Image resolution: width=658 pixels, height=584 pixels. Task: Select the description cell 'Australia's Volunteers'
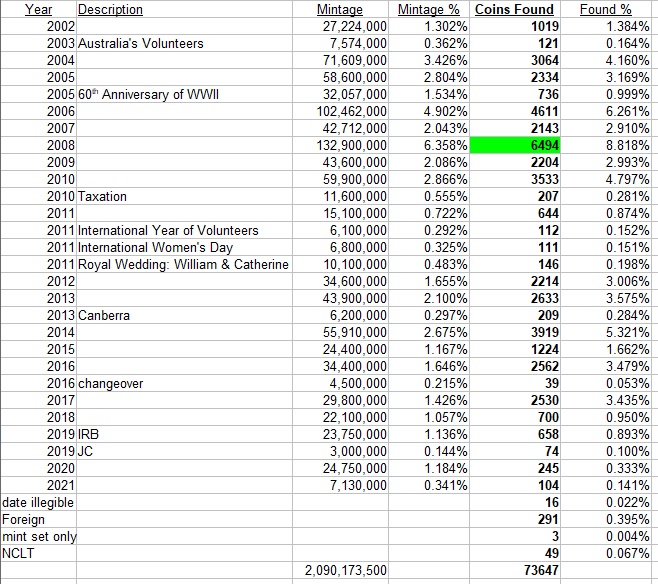coord(184,43)
